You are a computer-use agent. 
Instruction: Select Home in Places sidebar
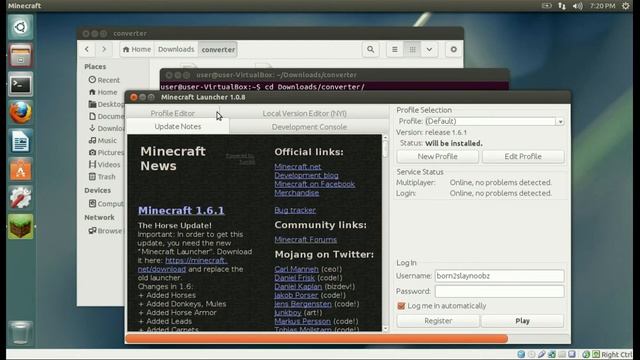point(103,92)
